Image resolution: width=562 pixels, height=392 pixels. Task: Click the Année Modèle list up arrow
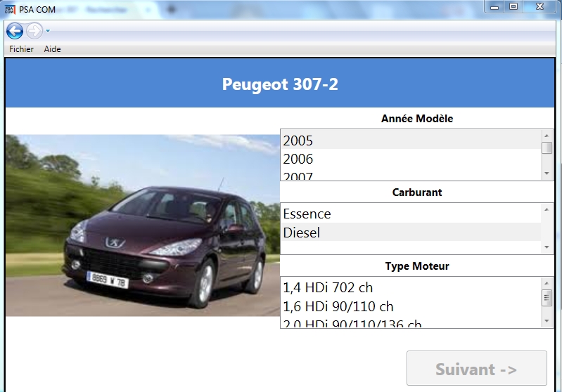[x=547, y=136]
